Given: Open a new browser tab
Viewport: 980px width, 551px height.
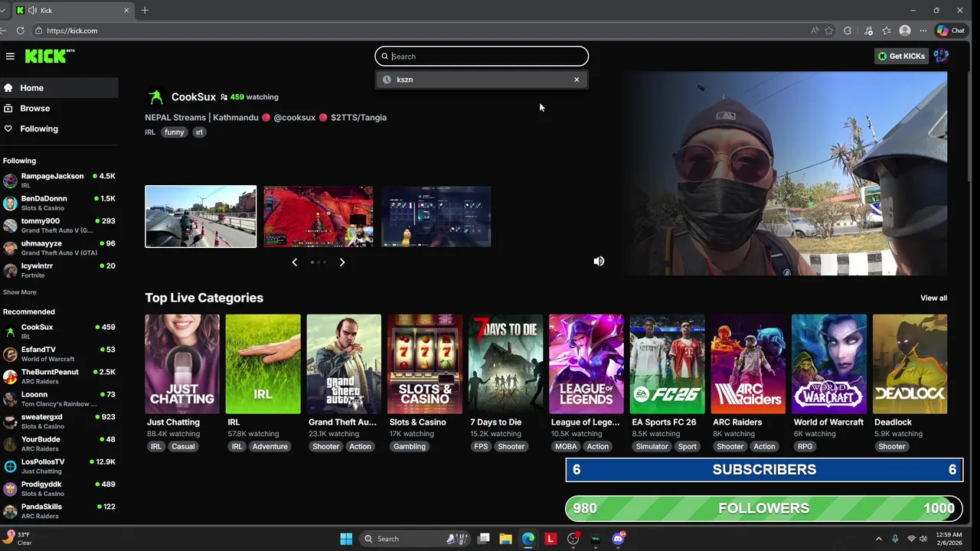Looking at the screenshot, I should pos(145,10).
